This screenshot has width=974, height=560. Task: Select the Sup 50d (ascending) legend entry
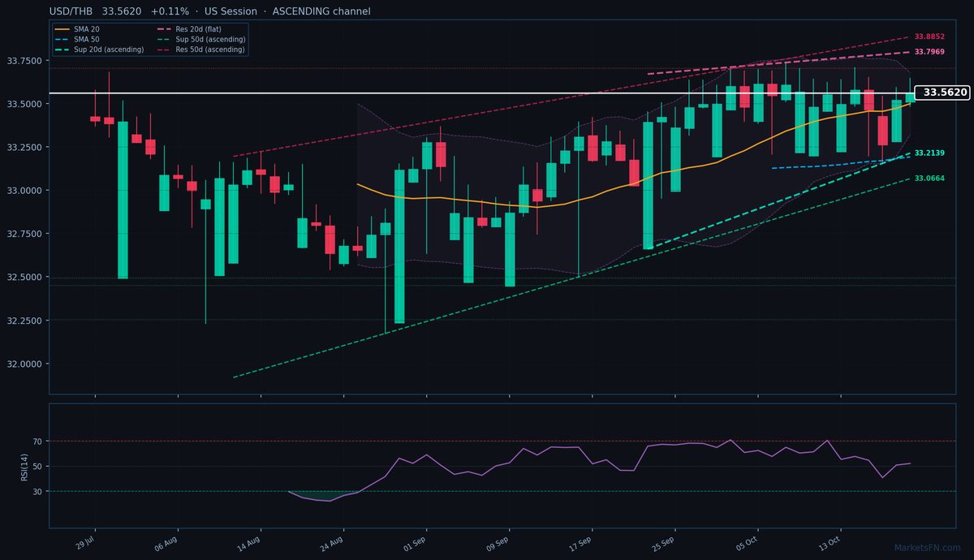(201, 39)
